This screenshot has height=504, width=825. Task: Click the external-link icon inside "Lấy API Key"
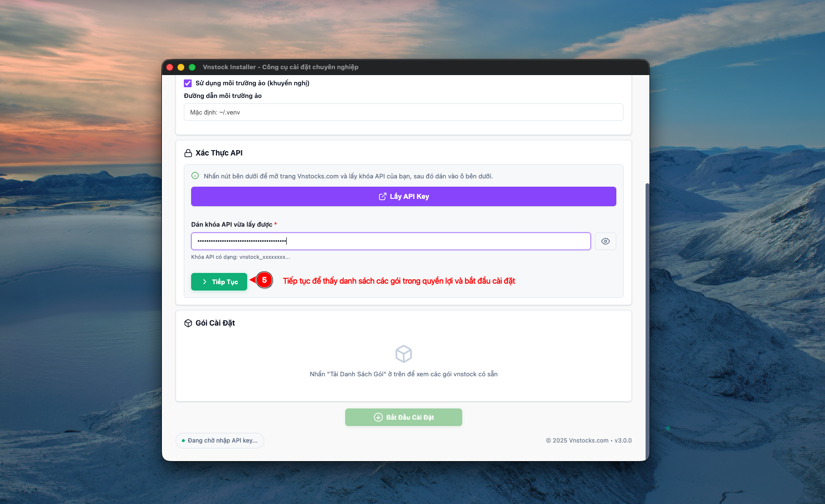click(x=383, y=196)
